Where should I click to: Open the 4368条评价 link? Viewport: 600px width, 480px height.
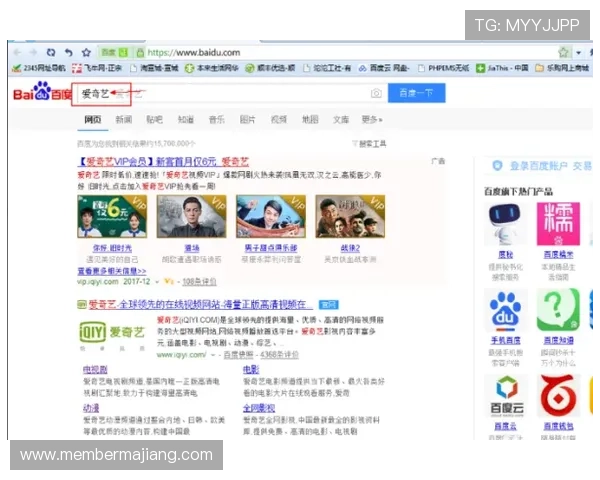[x=279, y=355]
